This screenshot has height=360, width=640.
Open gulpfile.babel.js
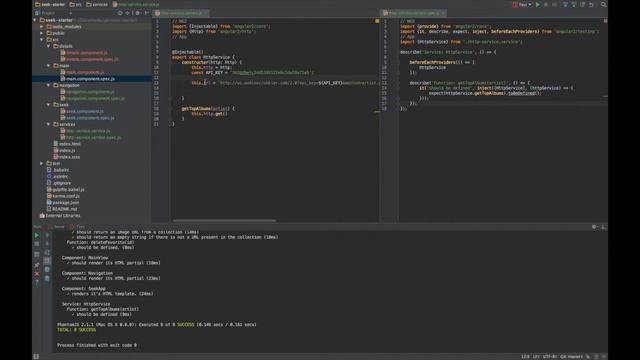[68, 190]
